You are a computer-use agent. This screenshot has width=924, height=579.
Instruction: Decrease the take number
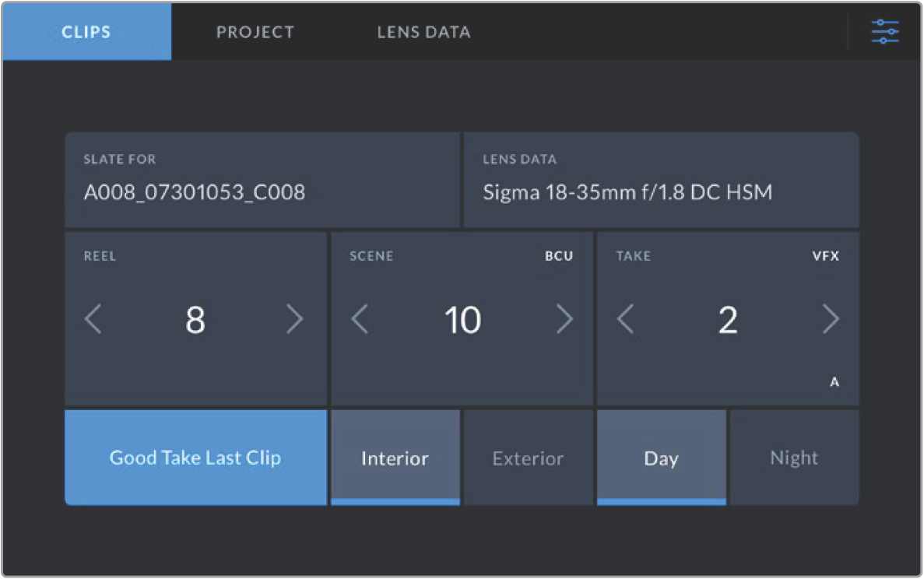(x=626, y=319)
